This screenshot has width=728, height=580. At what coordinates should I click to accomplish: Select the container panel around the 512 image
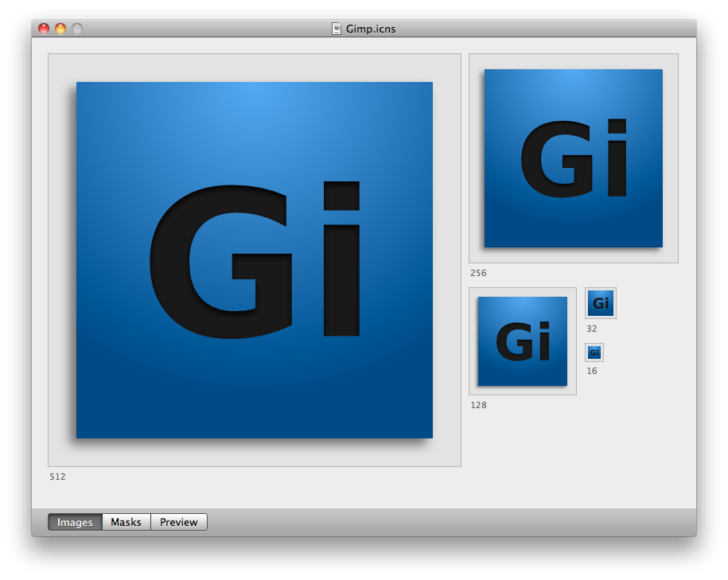(x=255, y=68)
